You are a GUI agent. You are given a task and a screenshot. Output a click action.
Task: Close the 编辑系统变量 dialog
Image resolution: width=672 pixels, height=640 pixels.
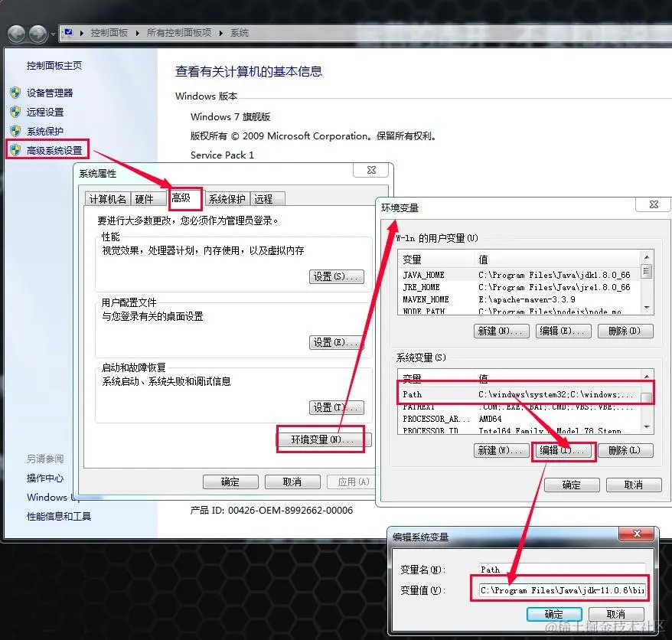pos(637,534)
